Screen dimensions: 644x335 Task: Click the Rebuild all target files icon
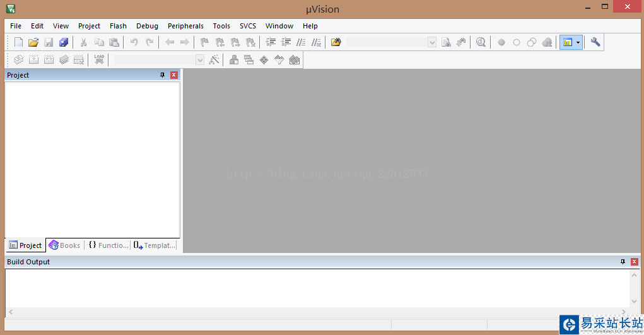[49, 59]
